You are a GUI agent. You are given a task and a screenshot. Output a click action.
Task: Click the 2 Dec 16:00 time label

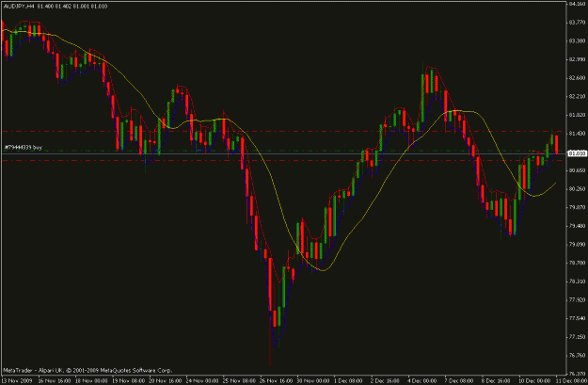point(386,380)
